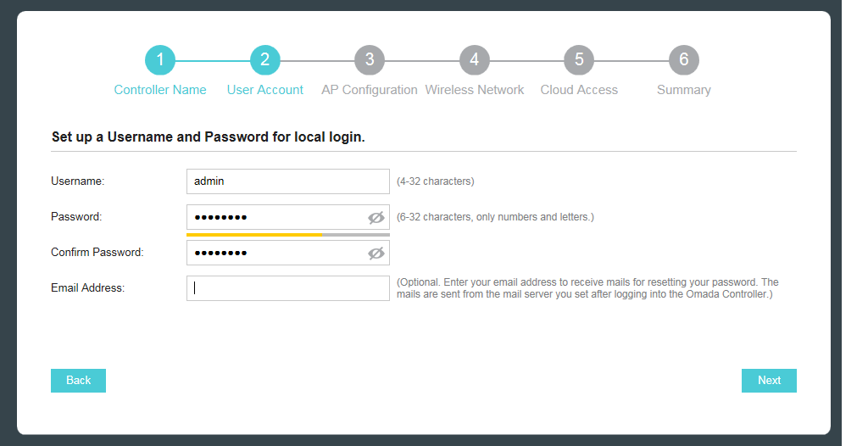
Task: Open the Summary step label
Action: 684,90
